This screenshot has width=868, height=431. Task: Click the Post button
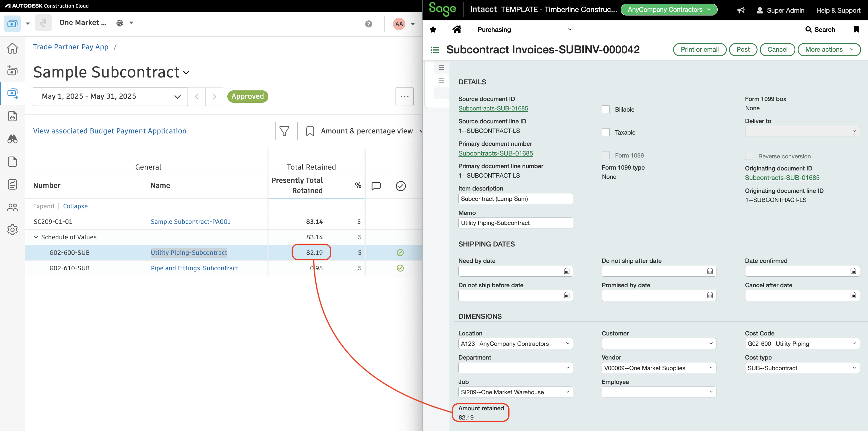pos(743,50)
